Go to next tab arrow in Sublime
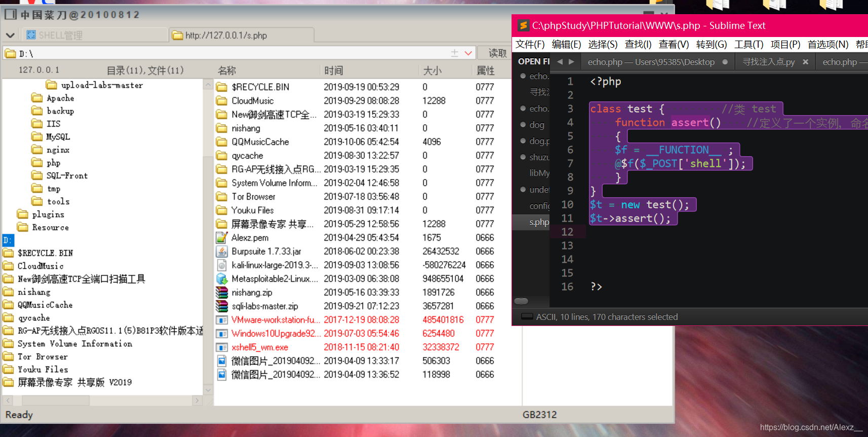 [571, 62]
